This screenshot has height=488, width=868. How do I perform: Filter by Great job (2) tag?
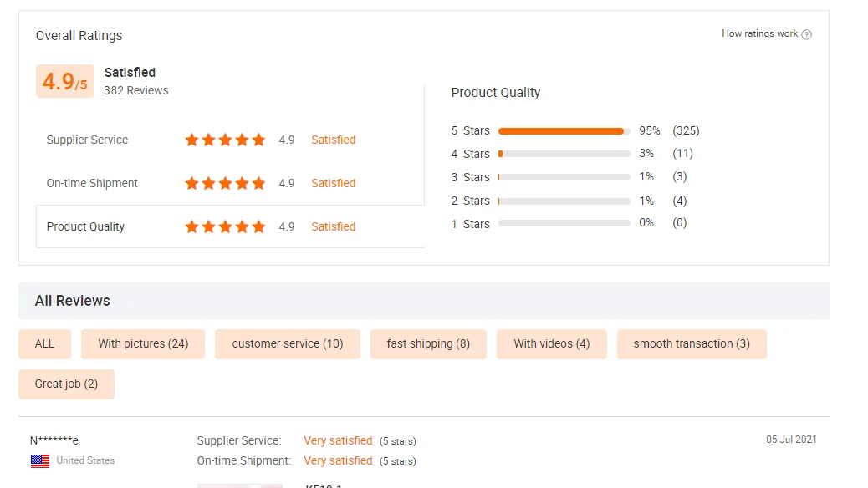tap(66, 384)
